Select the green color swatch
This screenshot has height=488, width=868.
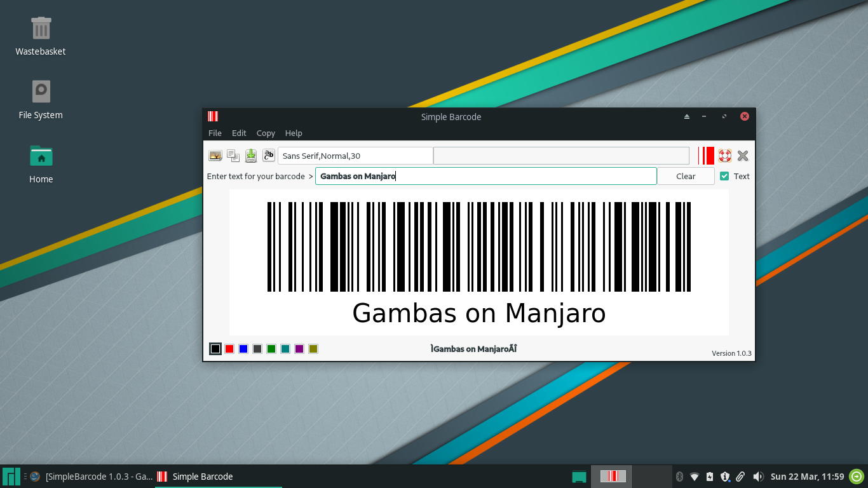click(x=271, y=349)
